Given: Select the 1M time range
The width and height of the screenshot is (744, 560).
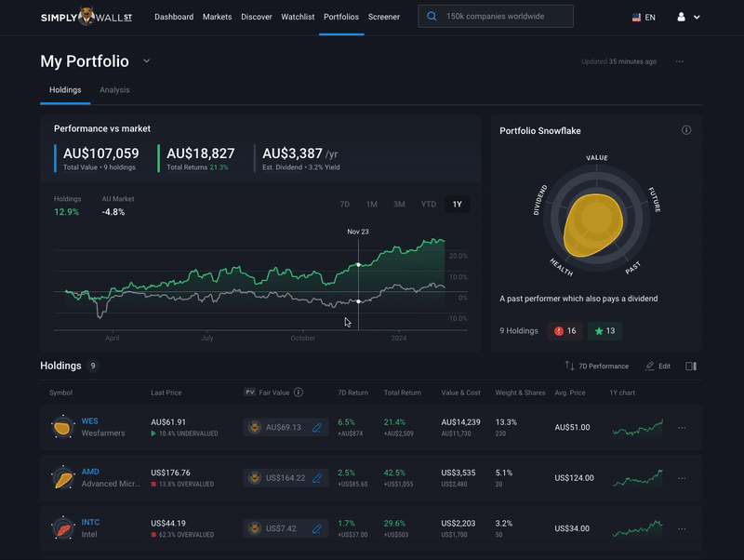Looking at the screenshot, I should (371, 204).
